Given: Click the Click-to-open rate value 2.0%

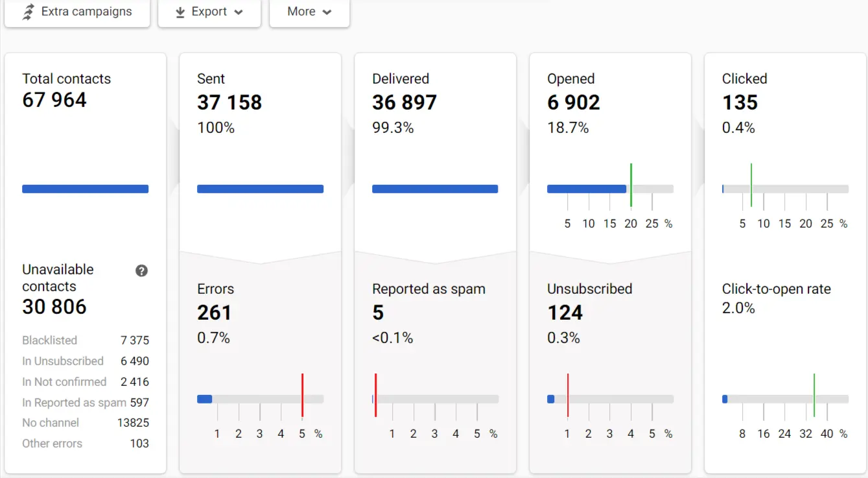Looking at the screenshot, I should pyautogui.click(x=738, y=308).
